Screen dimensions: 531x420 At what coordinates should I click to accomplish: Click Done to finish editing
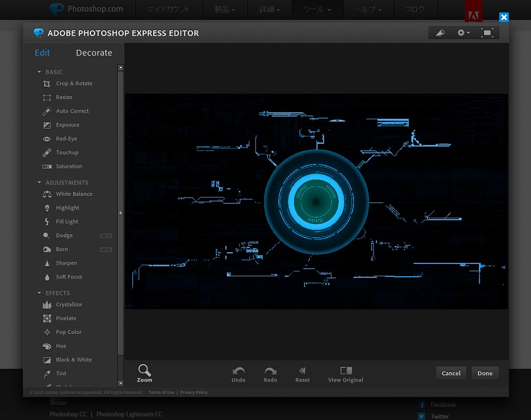485,373
